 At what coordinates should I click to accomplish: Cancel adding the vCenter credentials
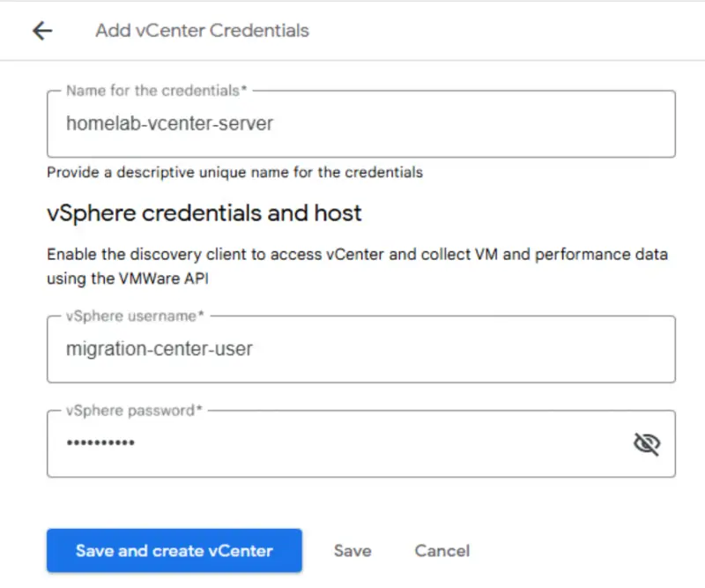pos(442,550)
